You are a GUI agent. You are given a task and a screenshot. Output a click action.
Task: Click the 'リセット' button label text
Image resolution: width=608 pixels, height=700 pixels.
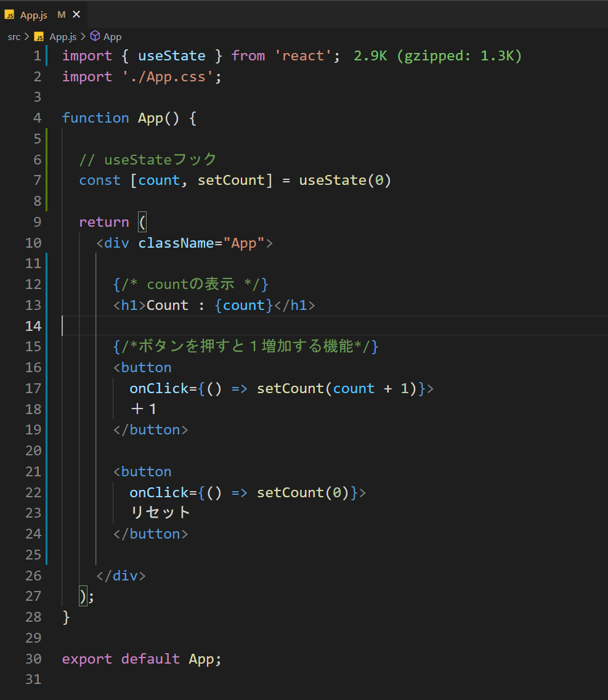pos(160,513)
